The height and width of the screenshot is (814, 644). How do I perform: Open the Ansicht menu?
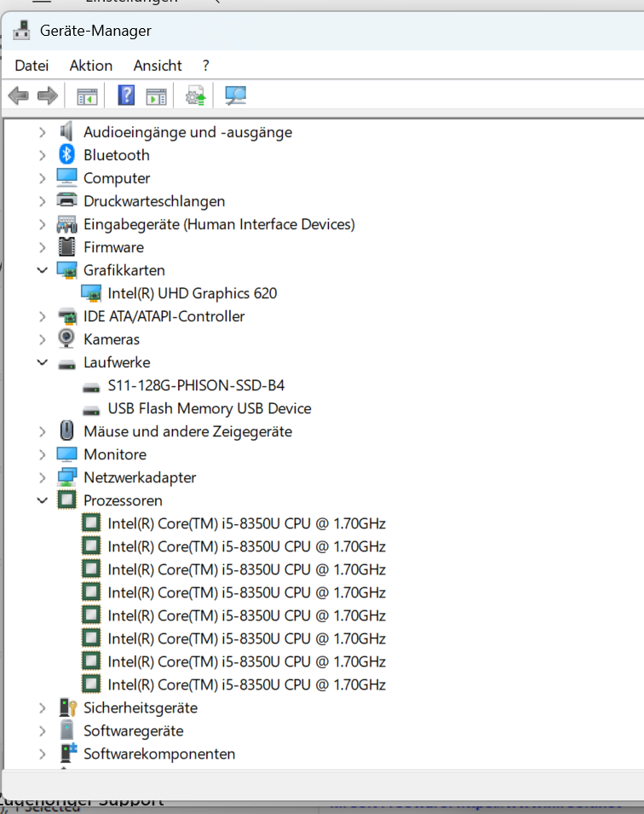158,66
